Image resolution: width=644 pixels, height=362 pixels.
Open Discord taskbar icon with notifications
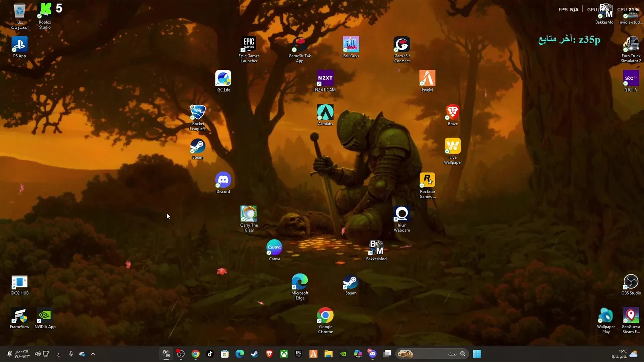tap(372, 354)
